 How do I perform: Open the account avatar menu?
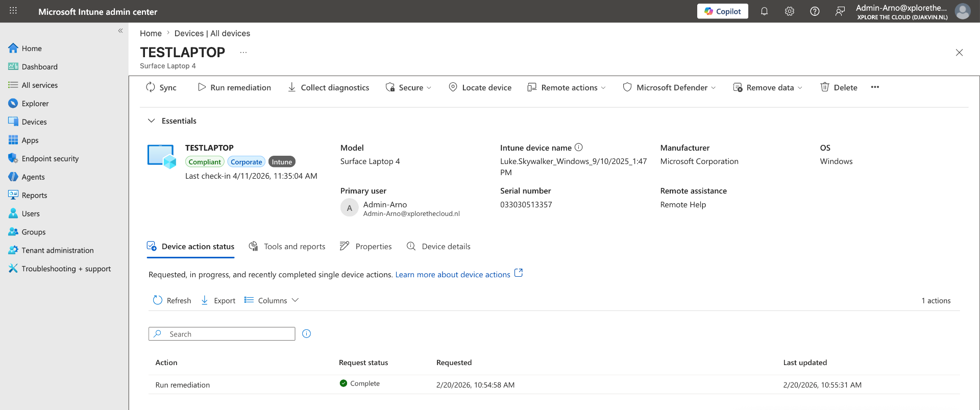point(963,11)
